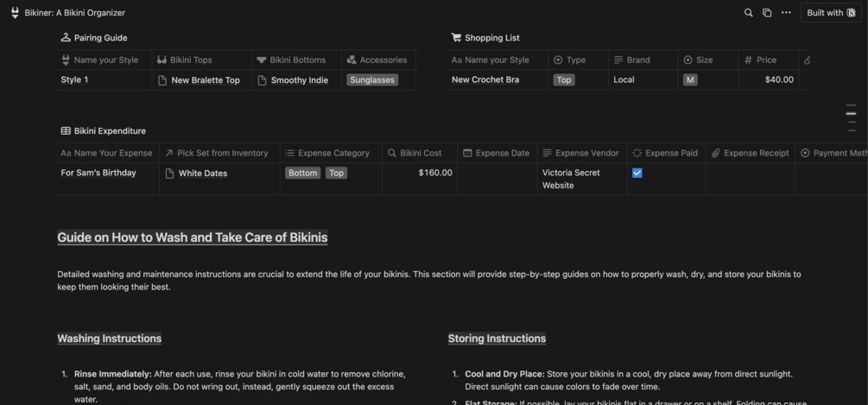This screenshot has height=405, width=868.
Task: Click the Accessories shapes icon
Action: (352, 60)
